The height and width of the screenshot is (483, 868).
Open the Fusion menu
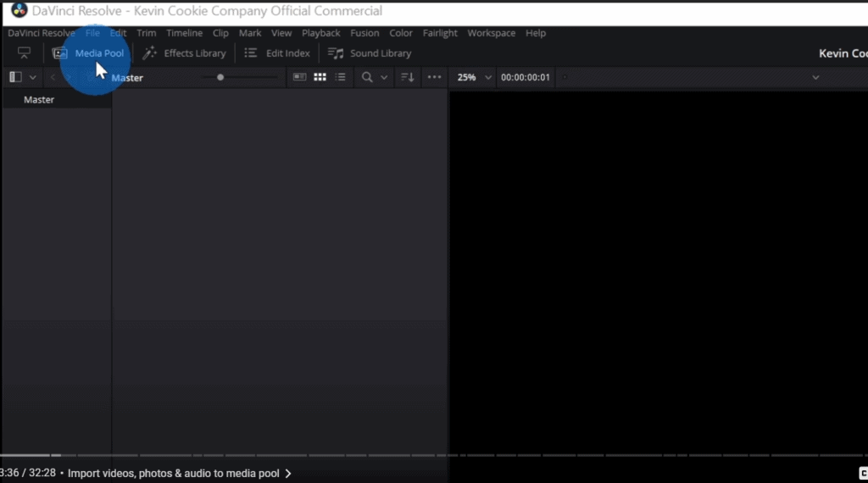(364, 33)
